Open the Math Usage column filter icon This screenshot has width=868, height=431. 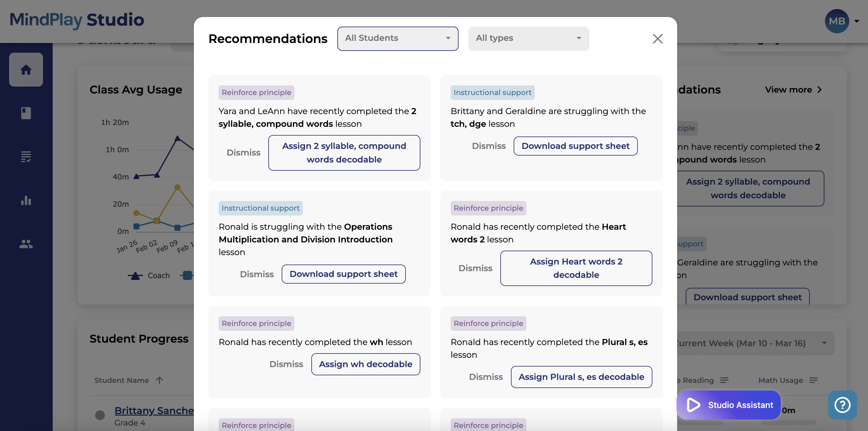click(813, 380)
